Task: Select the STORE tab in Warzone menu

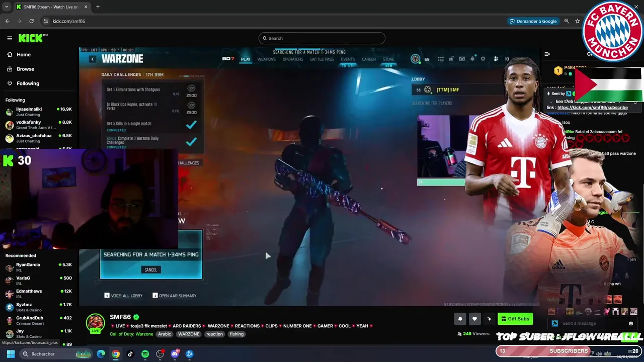Action: pyautogui.click(x=388, y=59)
